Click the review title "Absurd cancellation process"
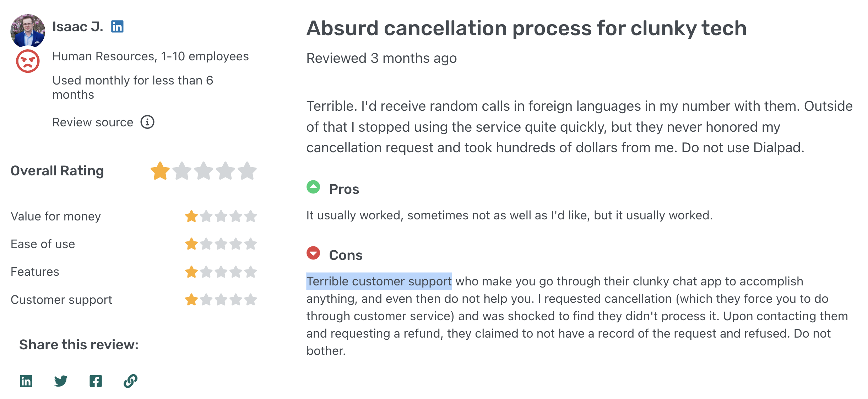 (x=526, y=28)
